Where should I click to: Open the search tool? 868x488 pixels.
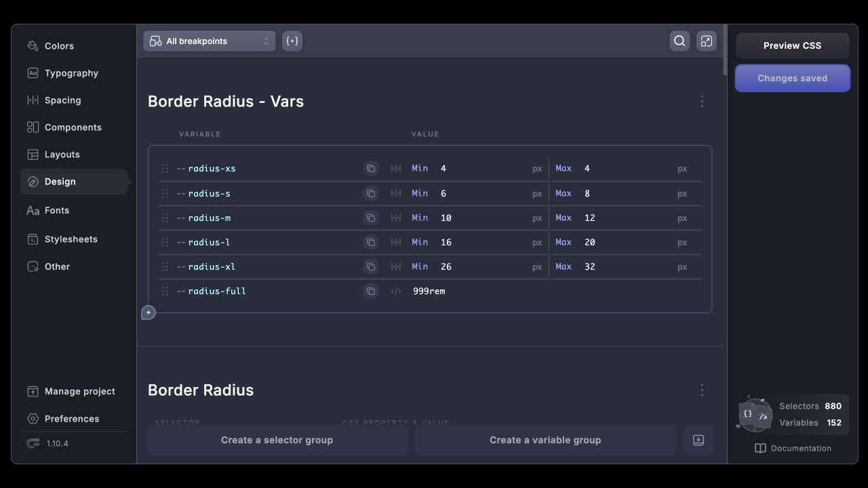click(x=679, y=41)
